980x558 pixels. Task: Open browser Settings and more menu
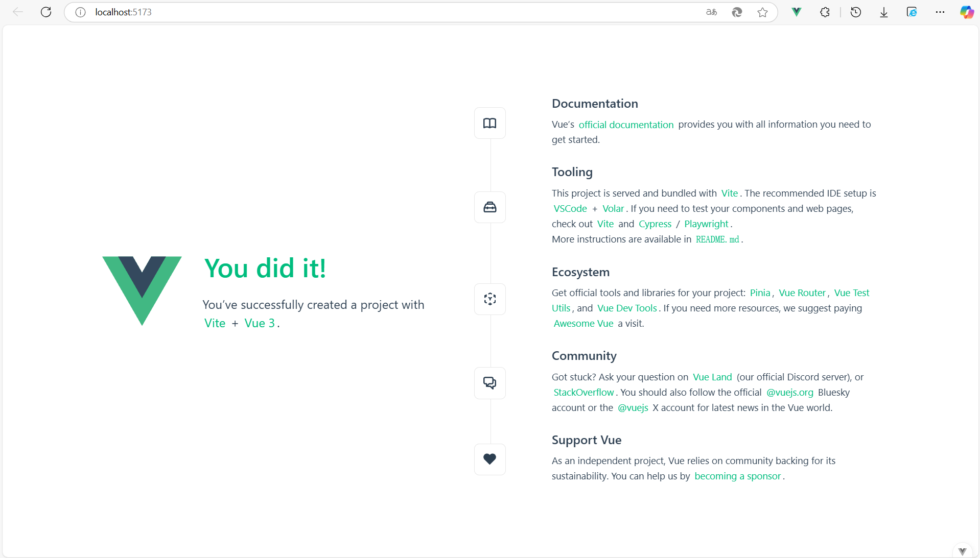pyautogui.click(x=940, y=12)
